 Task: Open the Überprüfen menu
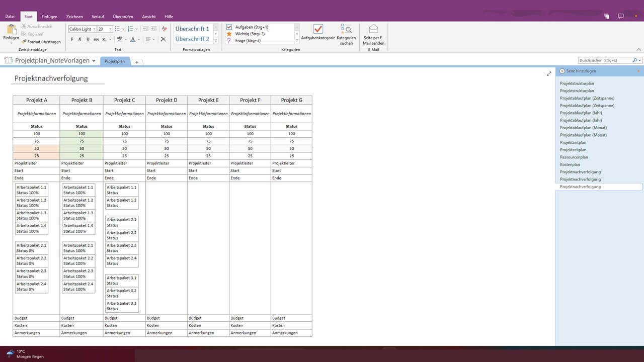[x=123, y=16]
